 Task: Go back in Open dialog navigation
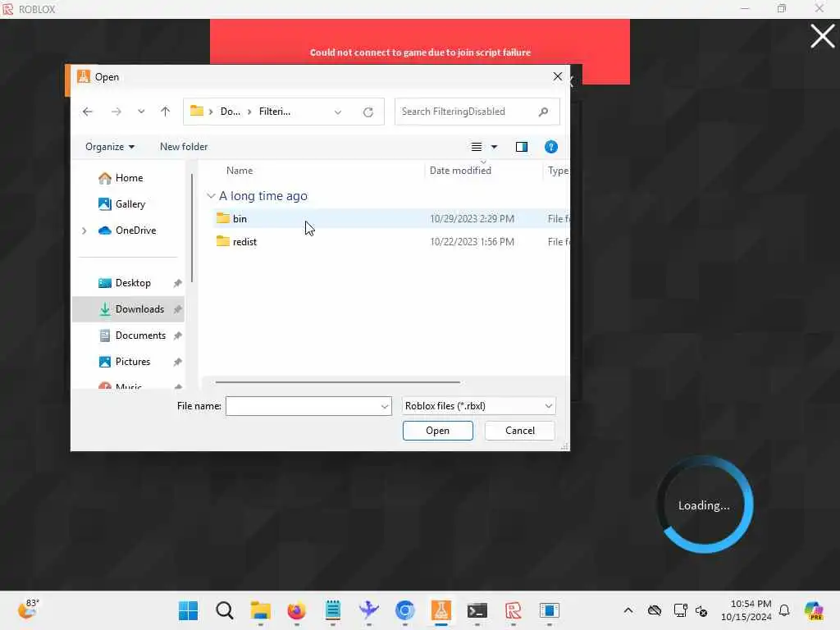87,112
